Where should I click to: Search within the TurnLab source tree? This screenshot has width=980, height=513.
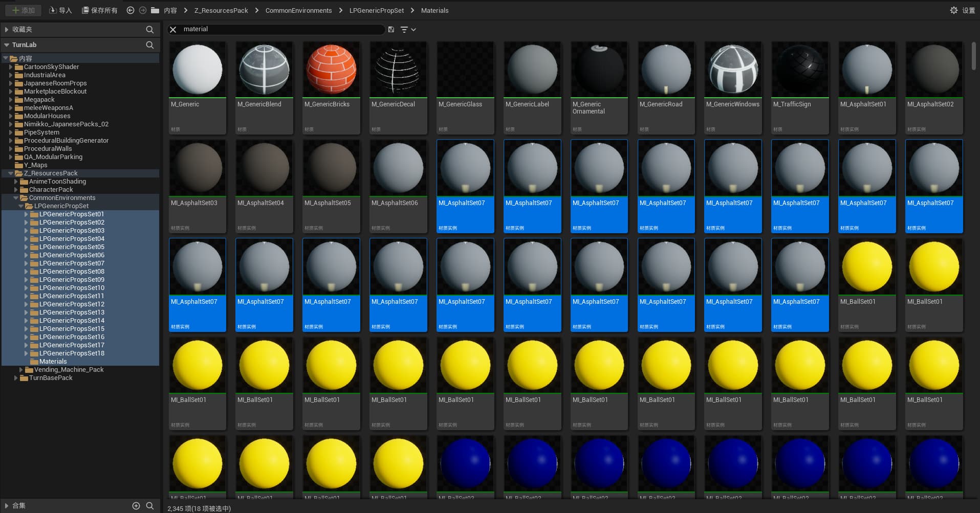[149, 45]
